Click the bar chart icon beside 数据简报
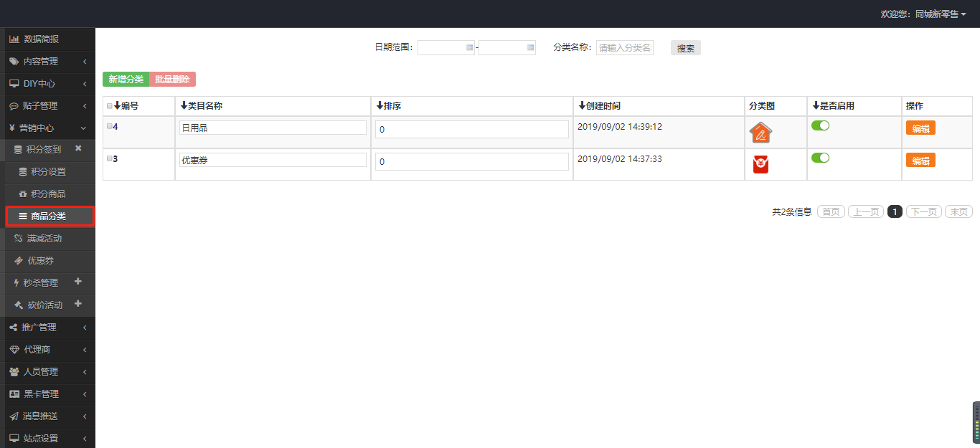This screenshot has height=448, width=980. pos(14,39)
